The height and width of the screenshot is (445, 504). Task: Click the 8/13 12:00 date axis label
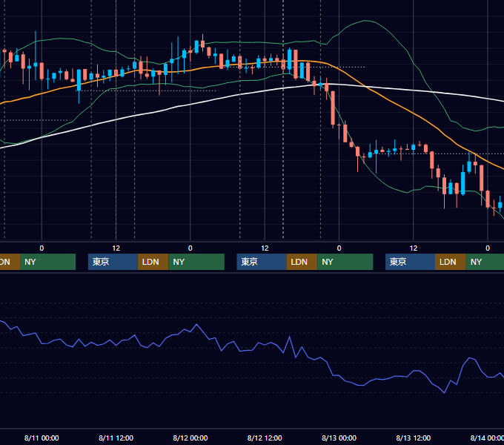pyautogui.click(x=414, y=438)
